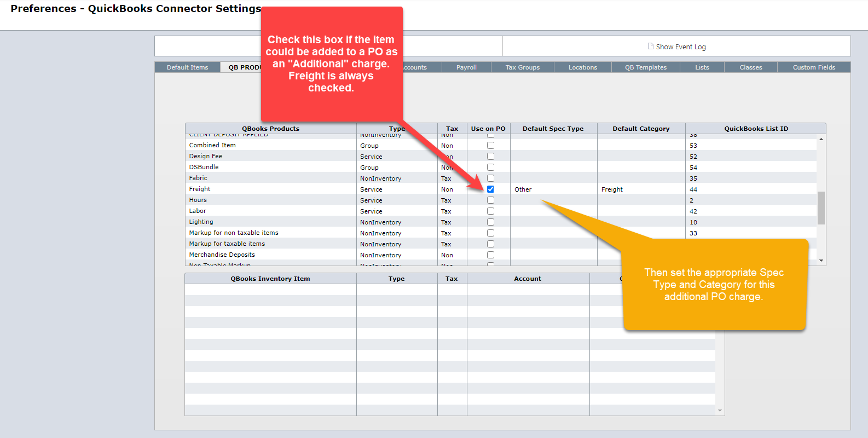This screenshot has width=868, height=438.
Task: Click Type 'Group' in the DSBundle row
Action: click(x=369, y=168)
